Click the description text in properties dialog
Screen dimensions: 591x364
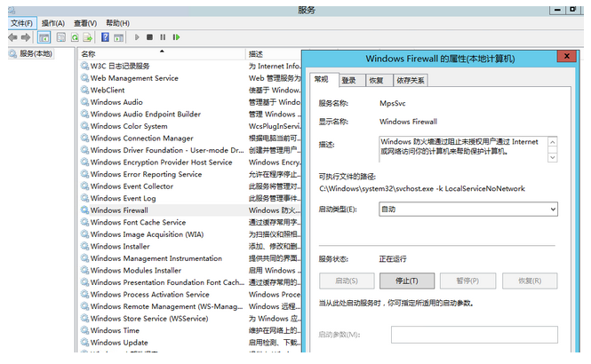click(459, 146)
